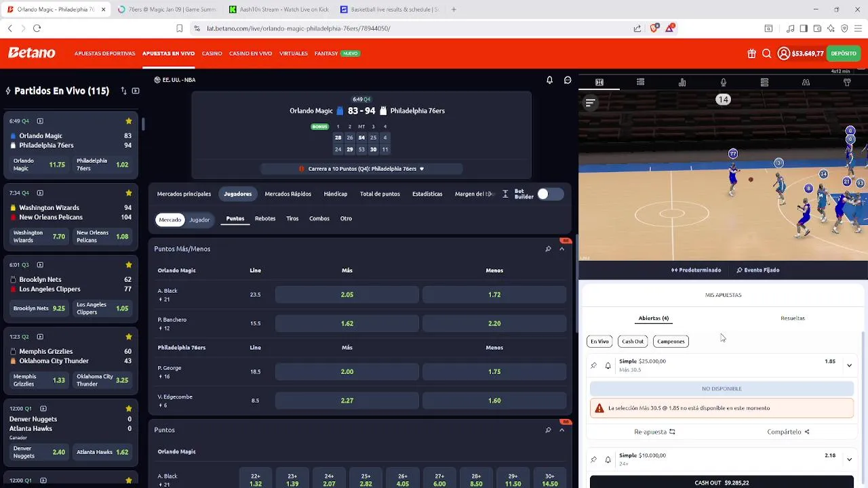Open the user account avatar icon
The width and height of the screenshot is (868, 488).
pos(783,54)
